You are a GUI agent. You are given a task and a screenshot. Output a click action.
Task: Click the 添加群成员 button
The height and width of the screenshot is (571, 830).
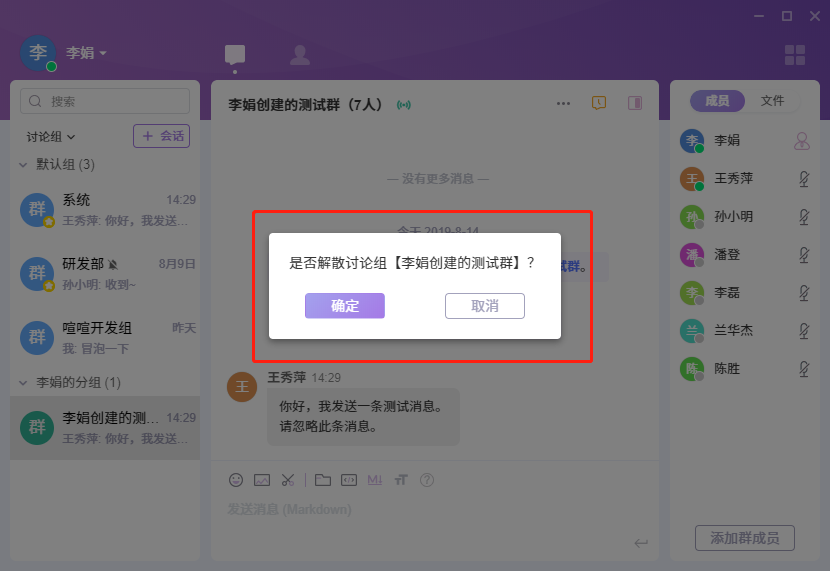(x=745, y=538)
